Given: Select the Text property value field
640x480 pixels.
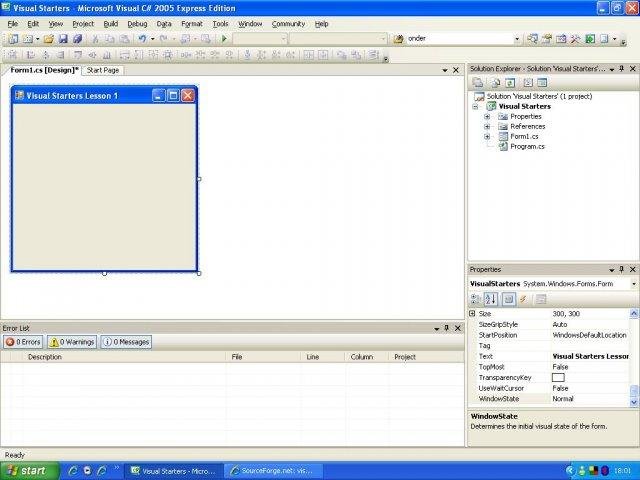Looking at the screenshot, I should click(590, 356).
